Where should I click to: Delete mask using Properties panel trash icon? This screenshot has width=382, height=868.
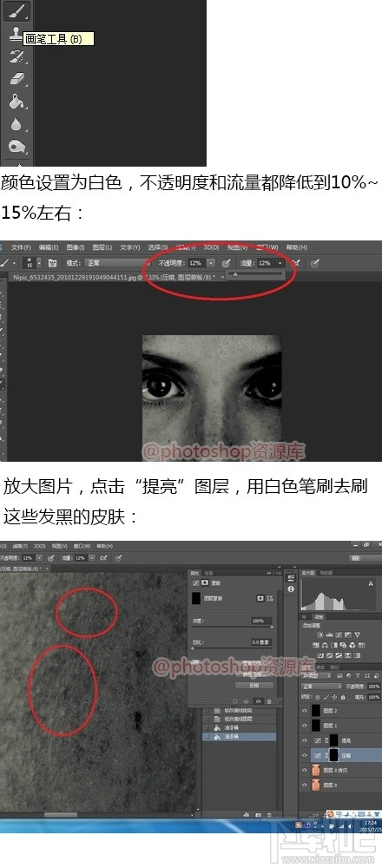point(269,701)
